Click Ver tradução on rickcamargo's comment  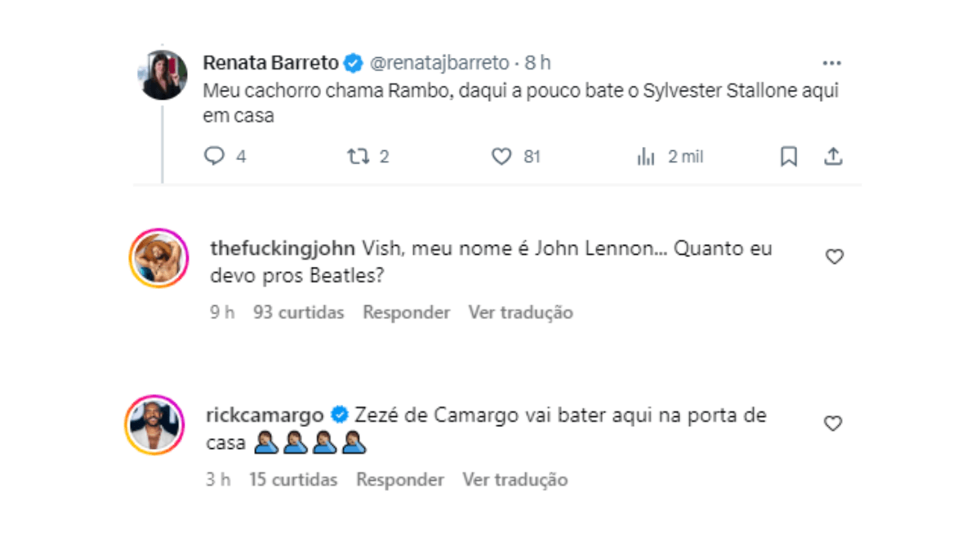(x=515, y=480)
